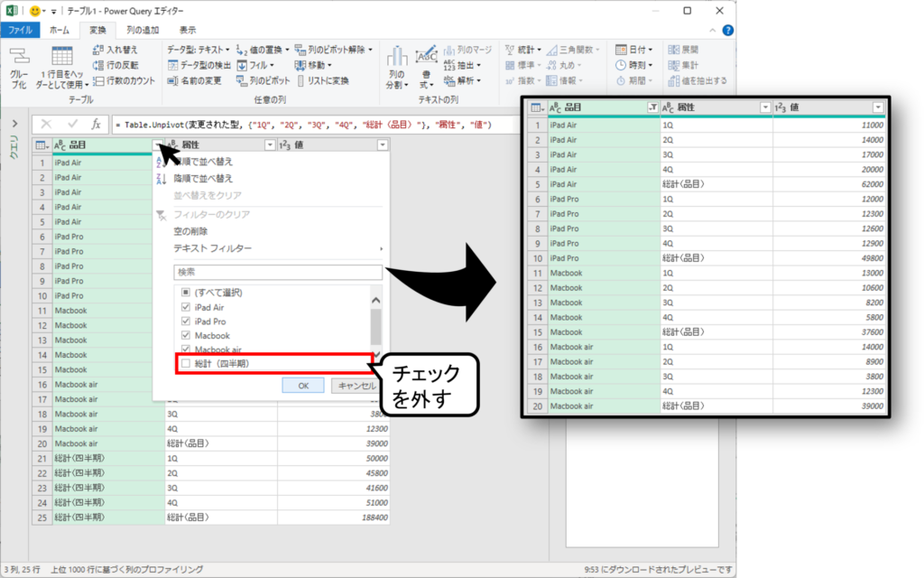This screenshot has width=924, height=578.
Task: Uncheck the Macbook filter checkbox
Action: coord(186,335)
